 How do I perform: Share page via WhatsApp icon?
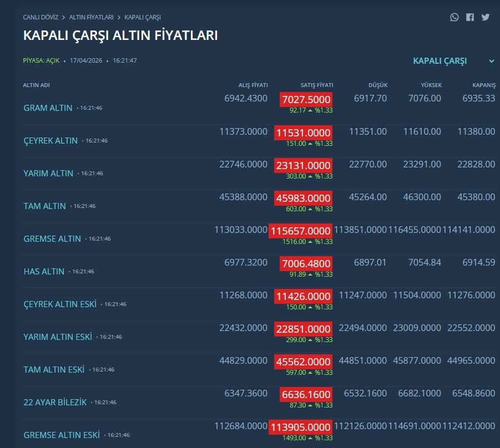point(454,17)
